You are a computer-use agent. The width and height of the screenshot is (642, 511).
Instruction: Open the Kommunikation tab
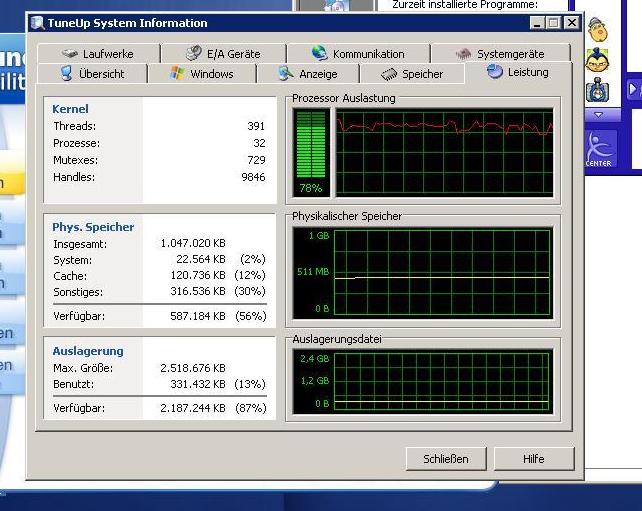pos(358,54)
